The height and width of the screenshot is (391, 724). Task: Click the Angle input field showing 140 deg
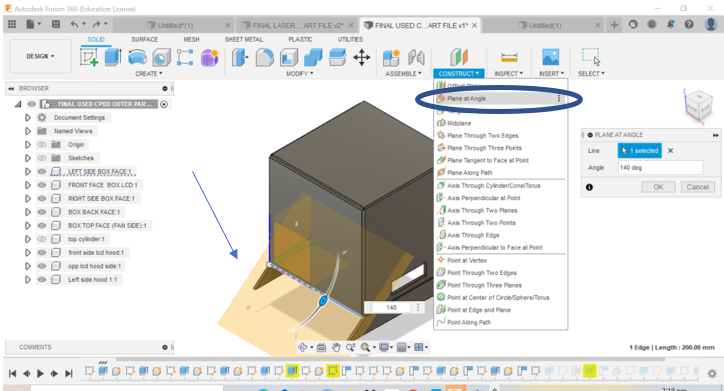[660, 168]
